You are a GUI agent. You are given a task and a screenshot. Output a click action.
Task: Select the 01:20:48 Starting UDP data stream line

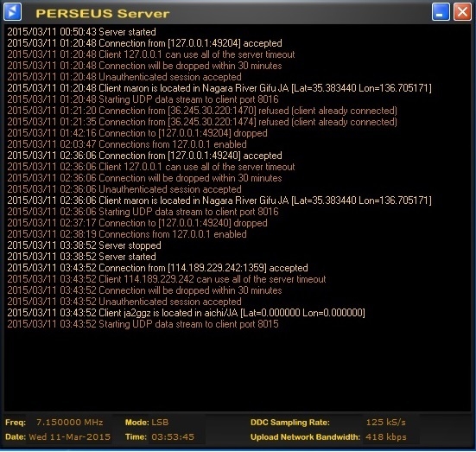[x=143, y=99]
